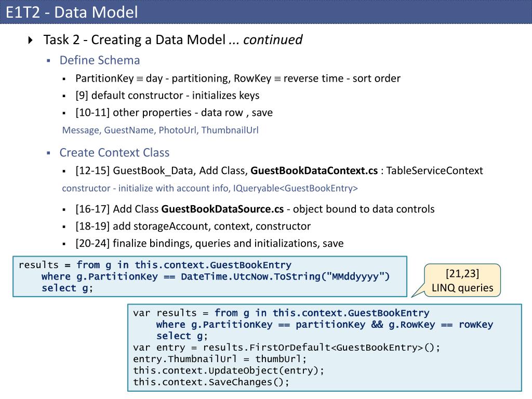Click the triangle bullet beside Task 2
Viewport: 532px width, 399px height.
tap(31, 40)
